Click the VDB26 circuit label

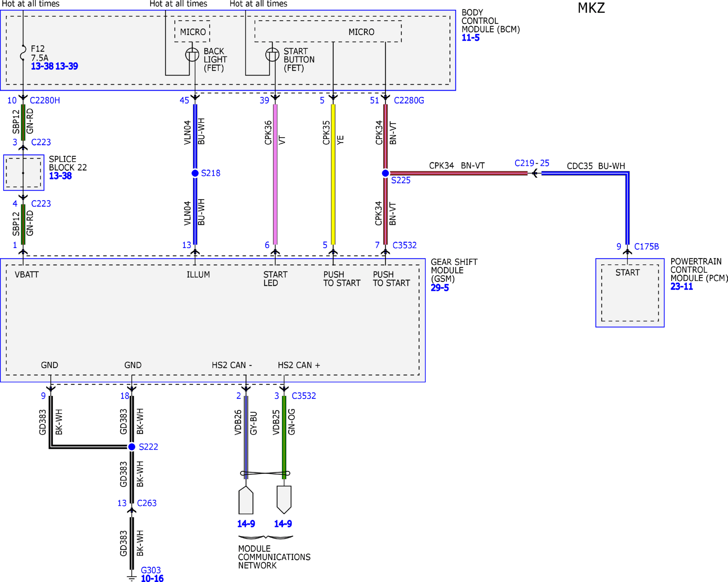click(x=238, y=422)
